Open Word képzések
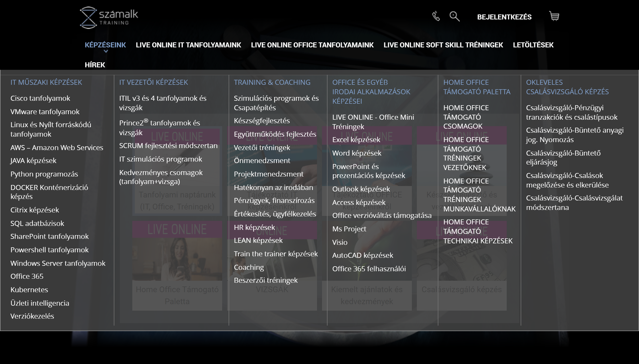Image resolution: width=639 pixels, height=364 pixels. click(357, 153)
